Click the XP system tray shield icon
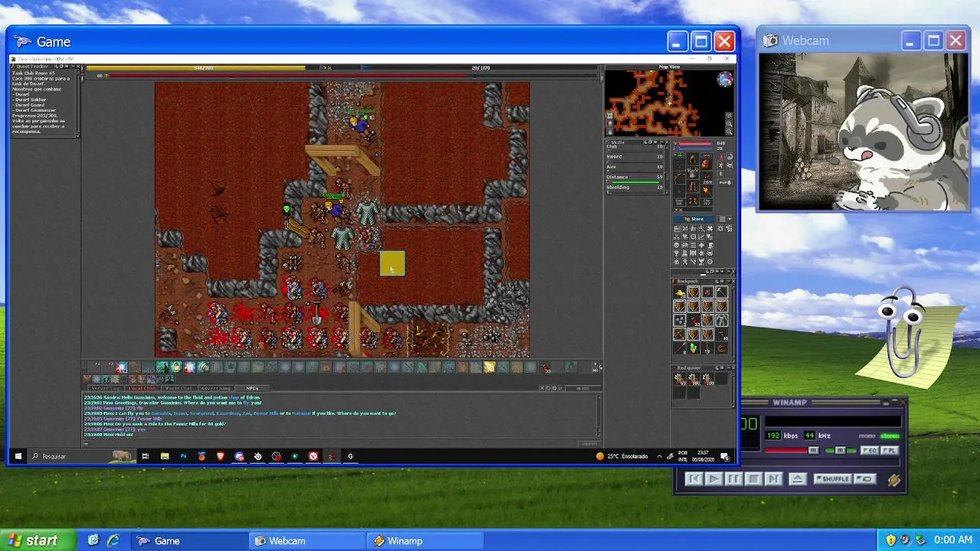The height and width of the screenshot is (551, 980). click(x=891, y=540)
